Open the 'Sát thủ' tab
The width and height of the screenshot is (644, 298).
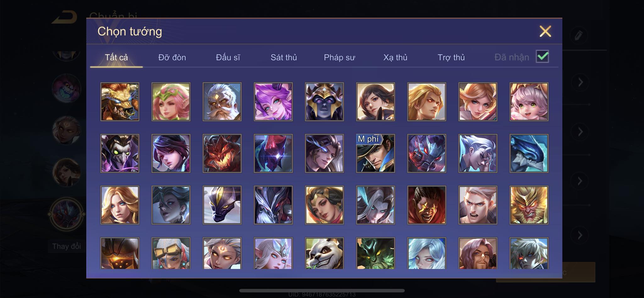[x=284, y=57]
